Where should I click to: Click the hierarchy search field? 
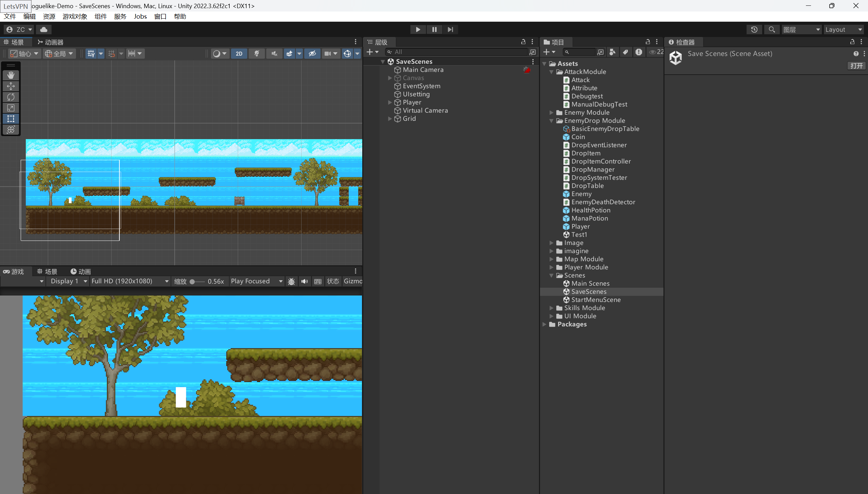coord(458,52)
